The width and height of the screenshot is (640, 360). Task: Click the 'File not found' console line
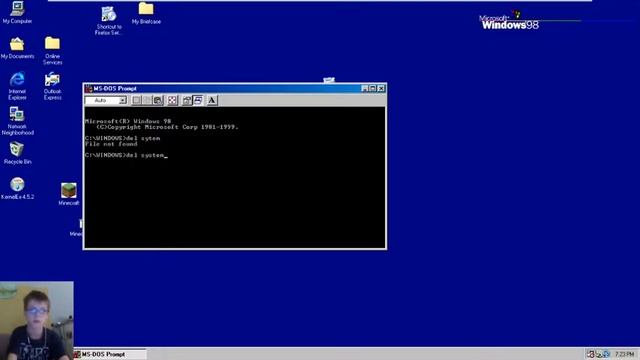(111, 144)
